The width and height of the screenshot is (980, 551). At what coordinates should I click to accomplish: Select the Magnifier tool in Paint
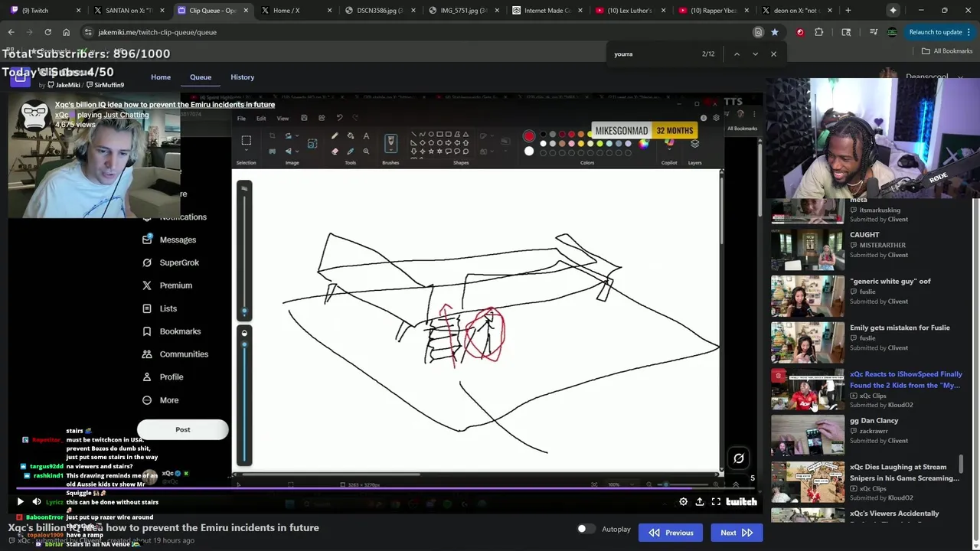click(x=366, y=151)
